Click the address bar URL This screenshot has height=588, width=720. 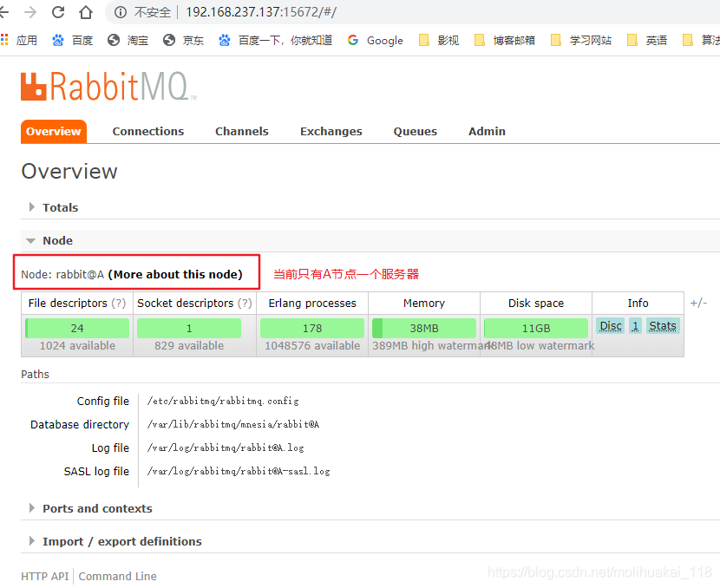[261, 12]
